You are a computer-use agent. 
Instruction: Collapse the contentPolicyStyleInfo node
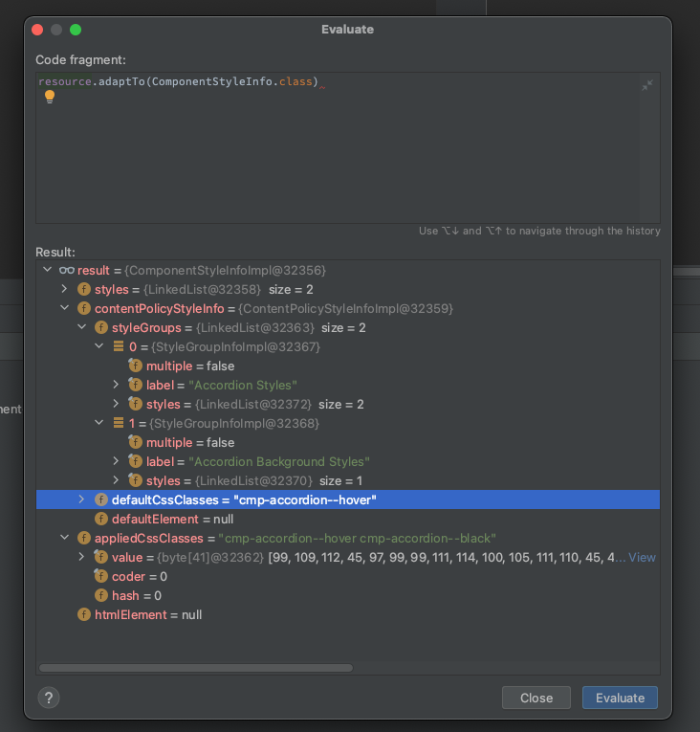point(64,309)
